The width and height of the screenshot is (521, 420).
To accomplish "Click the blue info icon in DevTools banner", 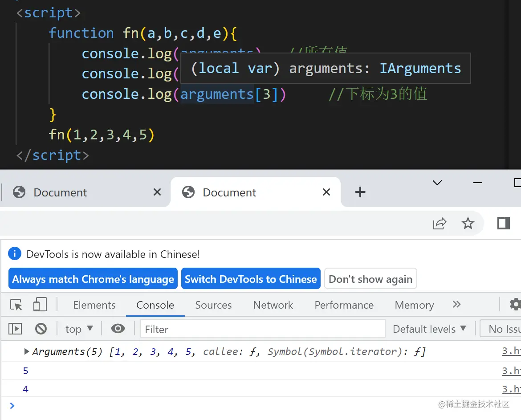I will point(15,254).
